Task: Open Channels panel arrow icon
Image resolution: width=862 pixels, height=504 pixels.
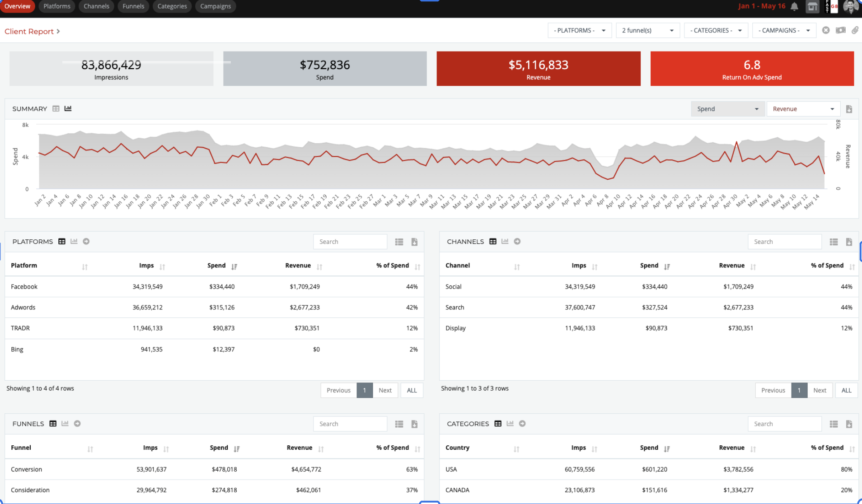Action: (x=517, y=241)
